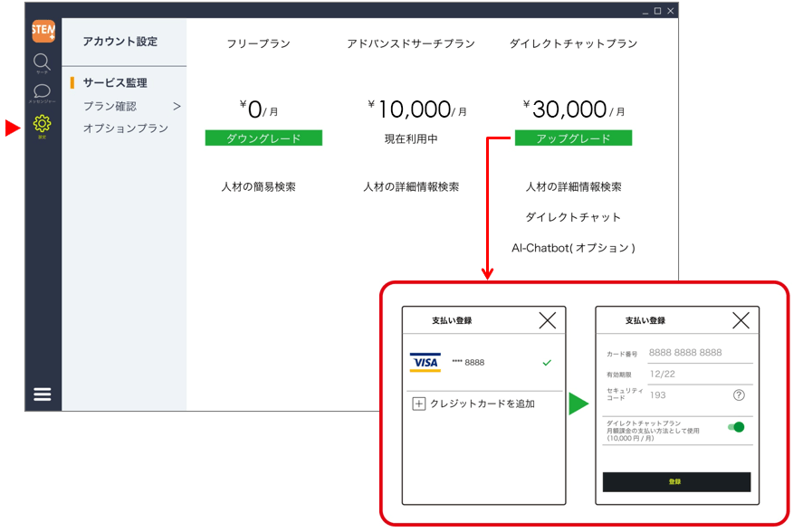Open the search magnifier icon in sidebar

click(x=42, y=63)
